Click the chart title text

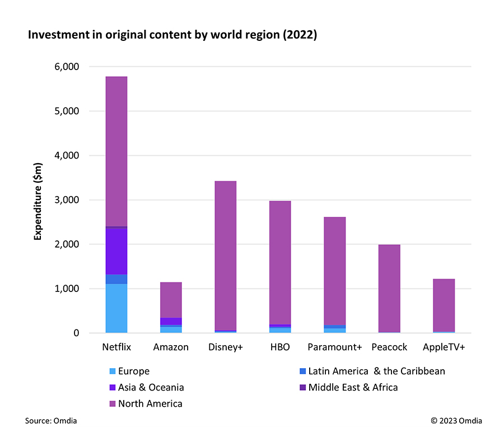tap(172, 35)
